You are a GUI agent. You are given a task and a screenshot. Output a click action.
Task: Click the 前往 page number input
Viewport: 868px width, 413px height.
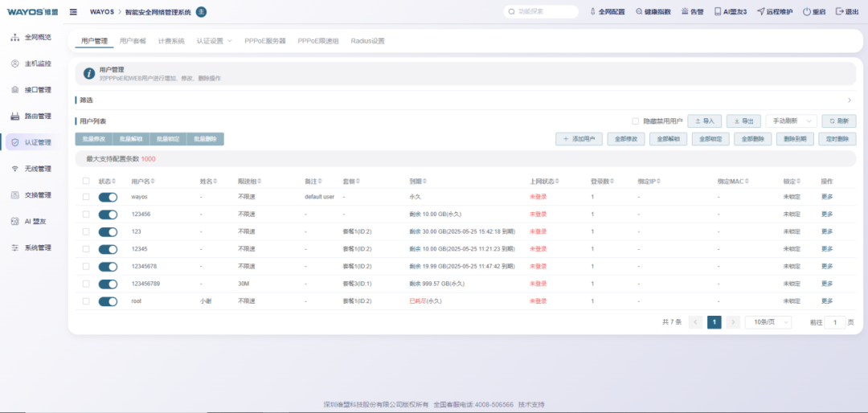click(835, 322)
